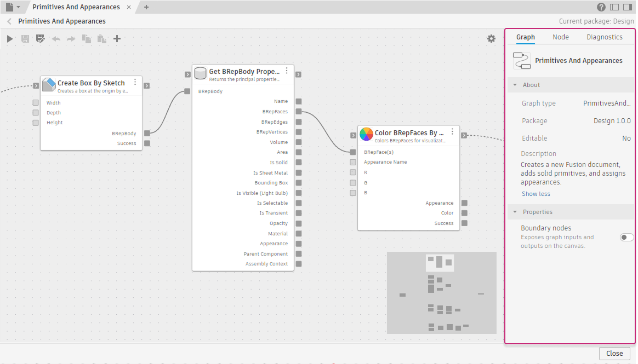
Task: Click the Depth input port checkbox
Action: pyautogui.click(x=36, y=113)
